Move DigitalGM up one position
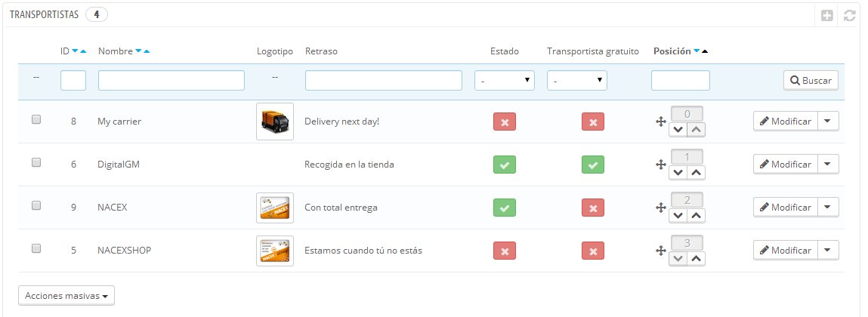 click(696, 173)
